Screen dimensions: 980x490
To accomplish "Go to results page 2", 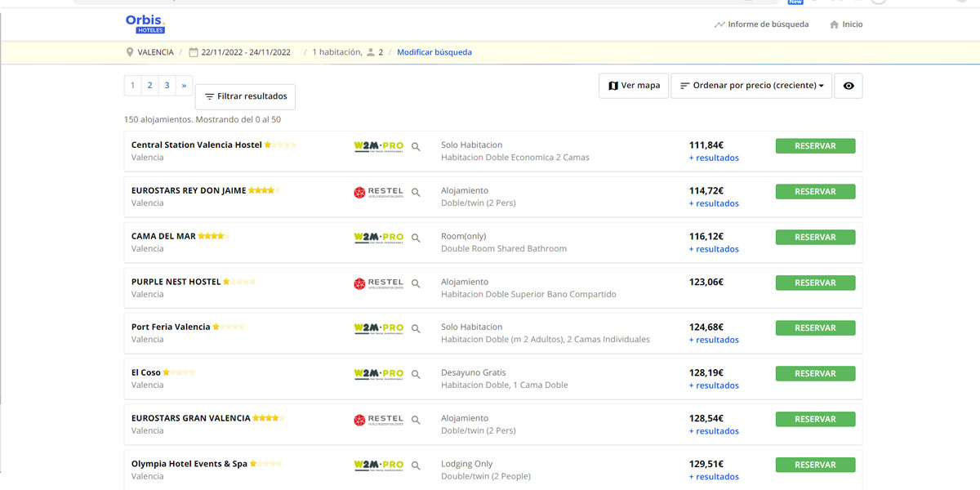I will pyautogui.click(x=150, y=85).
